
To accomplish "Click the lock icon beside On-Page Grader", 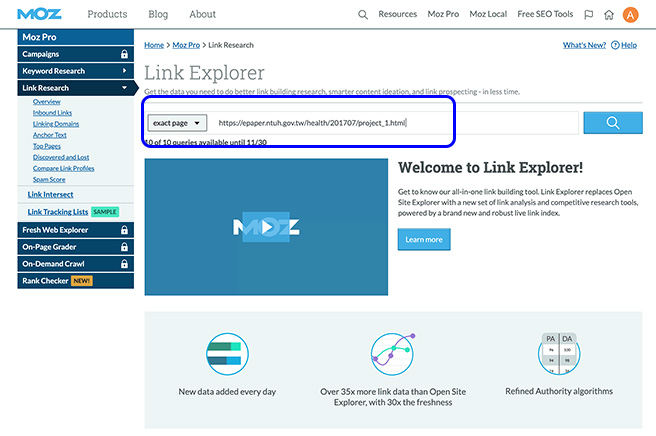I will click(x=124, y=247).
